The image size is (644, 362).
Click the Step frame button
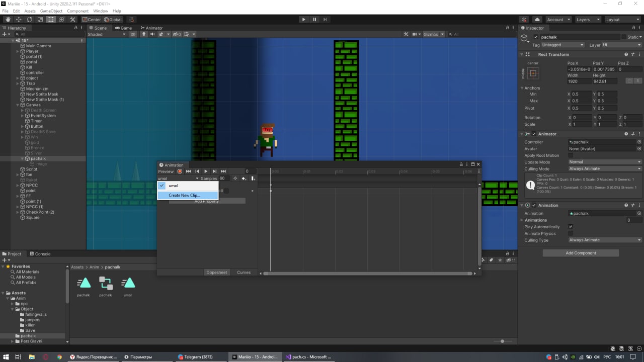326,20
